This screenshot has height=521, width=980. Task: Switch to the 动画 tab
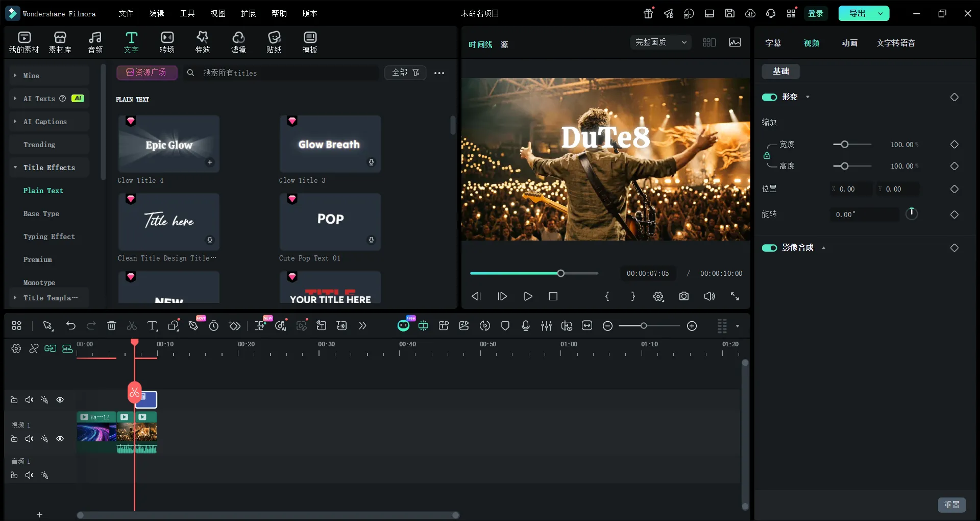point(849,43)
